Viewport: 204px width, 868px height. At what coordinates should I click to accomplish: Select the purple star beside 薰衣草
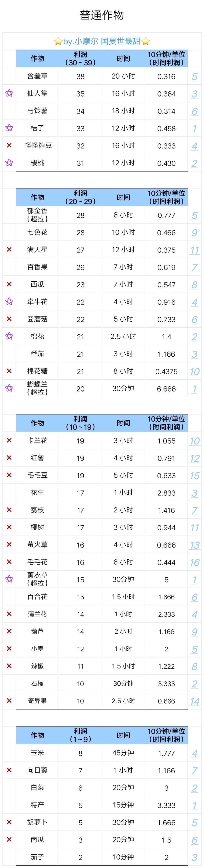[x=9, y=579]
